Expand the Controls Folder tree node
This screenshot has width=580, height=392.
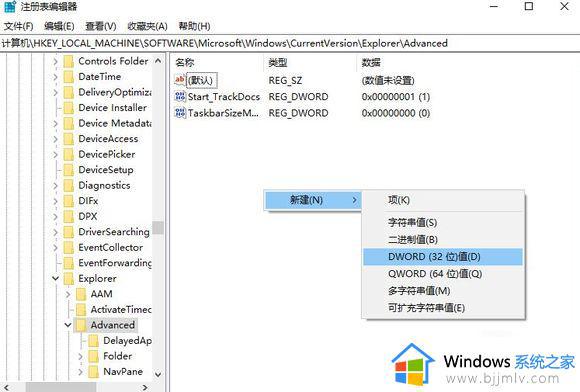pyautogui.click(x=55, y=61)
